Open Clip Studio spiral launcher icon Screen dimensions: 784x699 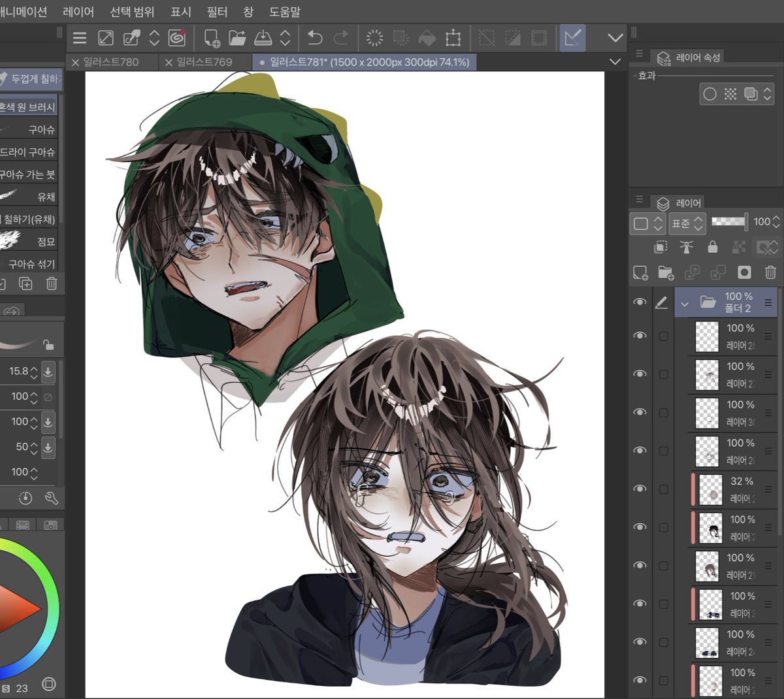(x=176, y=38)
